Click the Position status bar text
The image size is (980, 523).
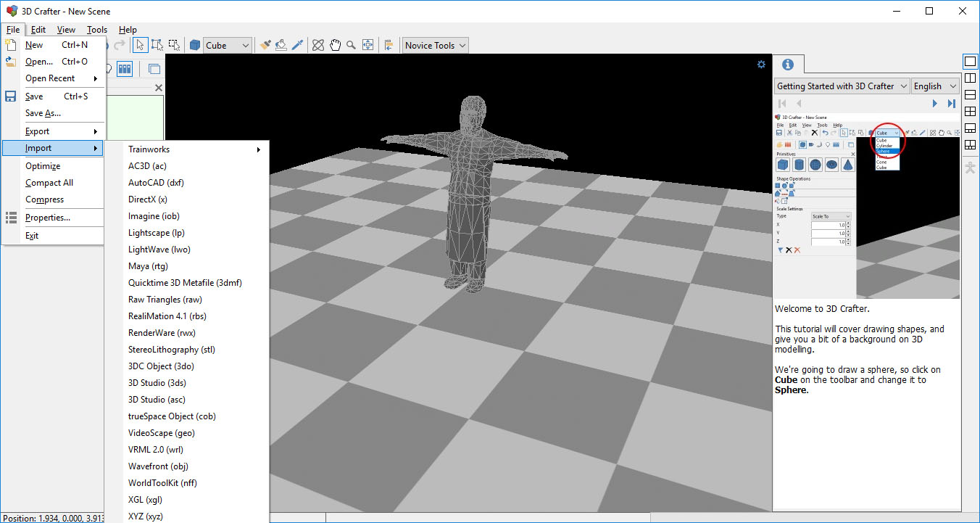52,518
